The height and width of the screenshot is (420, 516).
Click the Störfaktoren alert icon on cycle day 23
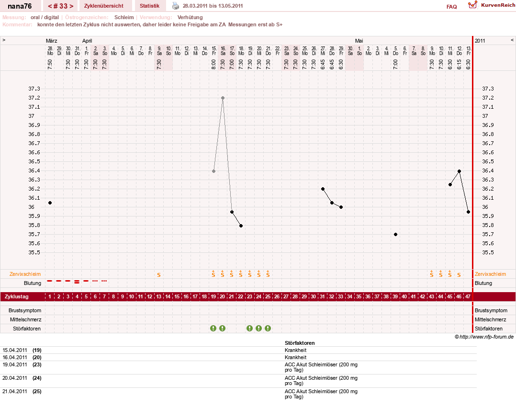[250, 328]
